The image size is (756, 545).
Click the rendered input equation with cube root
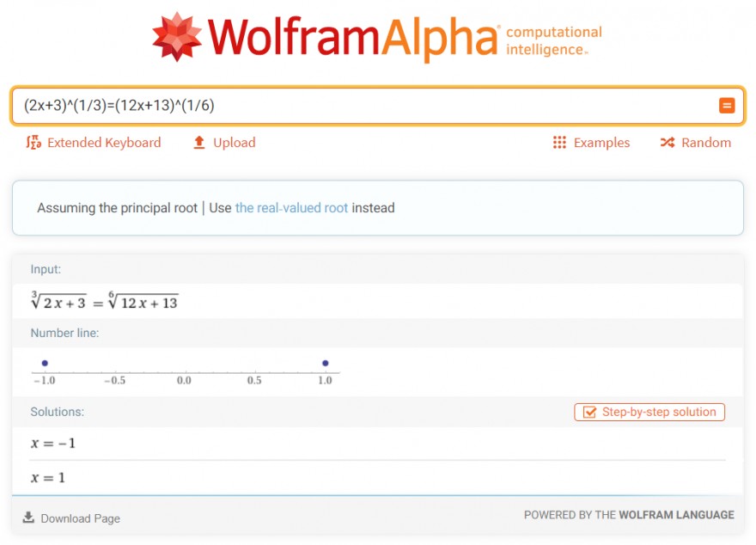[104, 300]
